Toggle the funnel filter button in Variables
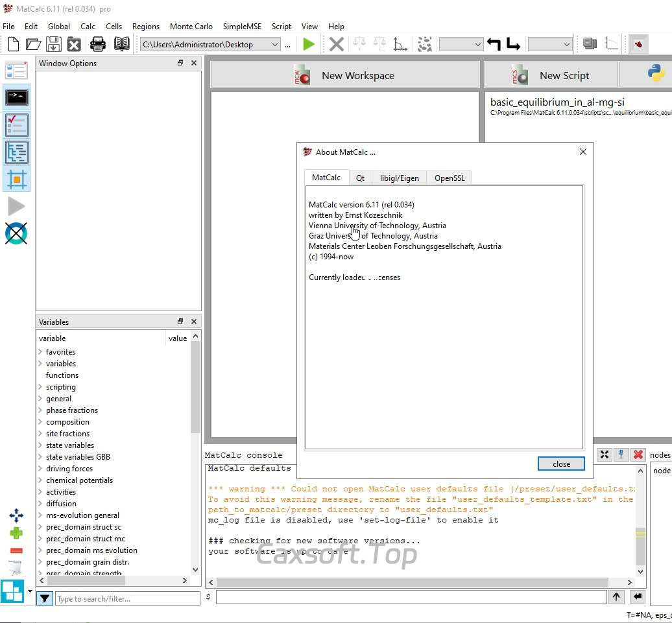Screen dimensions: 672x623 coord(44,598)
